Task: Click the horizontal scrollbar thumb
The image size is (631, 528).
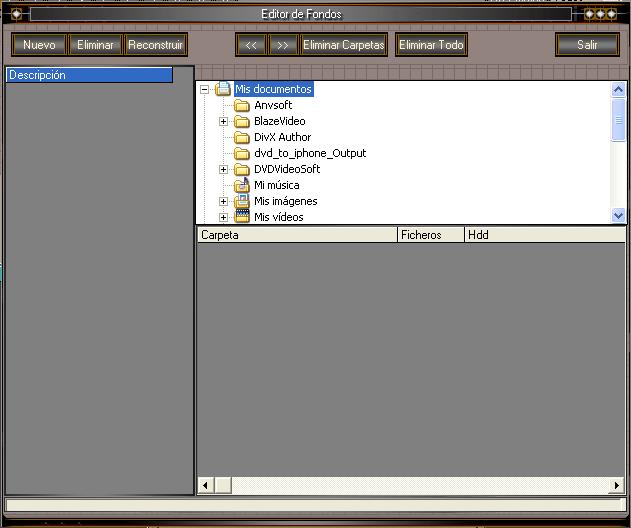Action: [x=223, y=485]
